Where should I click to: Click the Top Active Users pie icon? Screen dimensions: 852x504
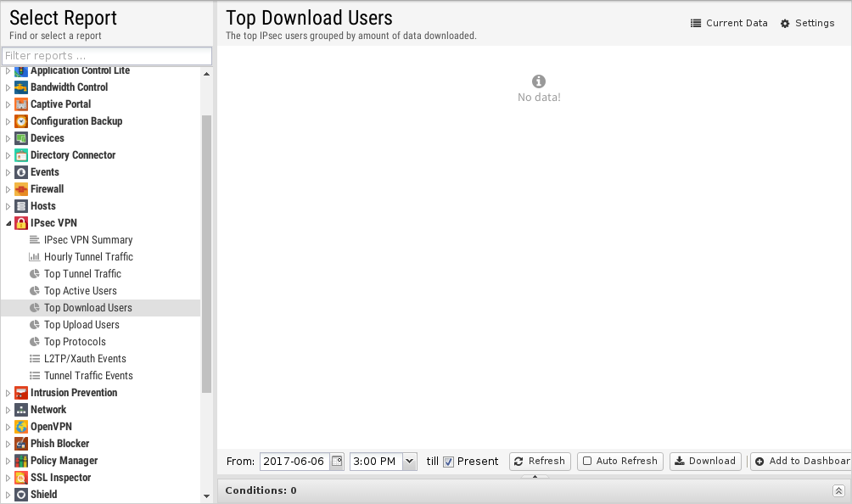(34, 290)
